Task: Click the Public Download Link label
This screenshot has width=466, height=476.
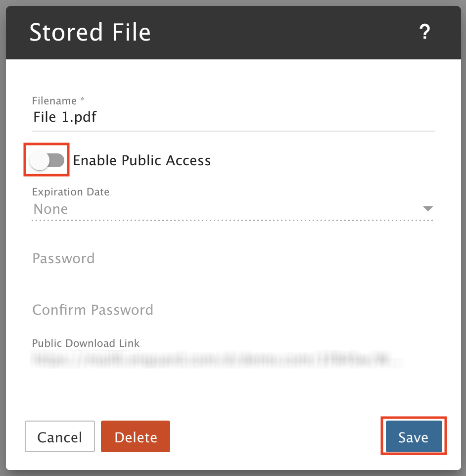Action: (x=86, y=343)
